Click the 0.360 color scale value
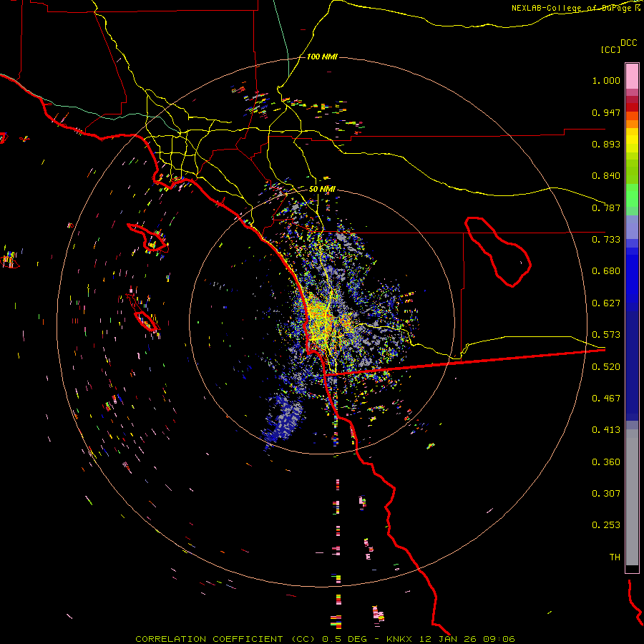The height and width of the screenshot is (644, 644). point(606,462)
